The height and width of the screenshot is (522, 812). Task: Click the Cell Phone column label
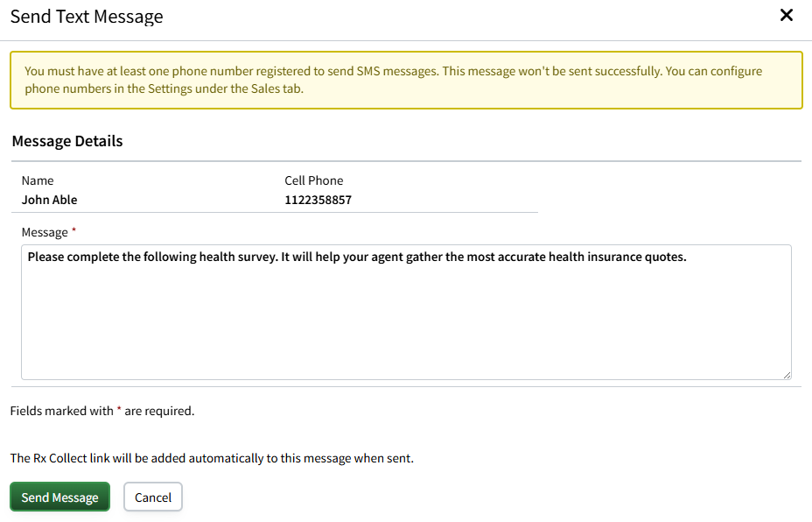(313, 180)
